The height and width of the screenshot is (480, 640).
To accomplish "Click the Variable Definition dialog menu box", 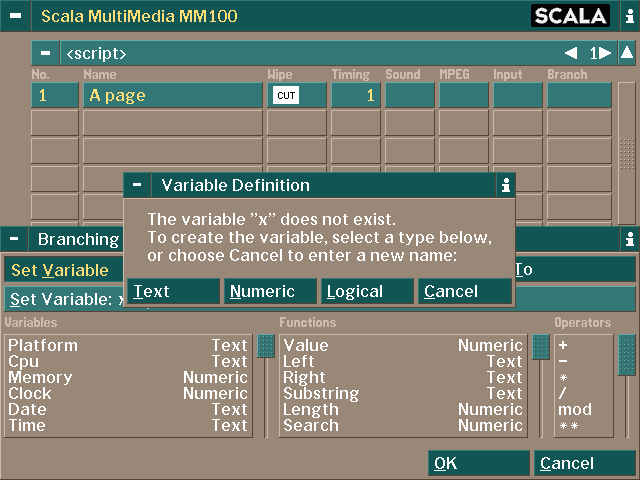I will (x=137, y=185).
